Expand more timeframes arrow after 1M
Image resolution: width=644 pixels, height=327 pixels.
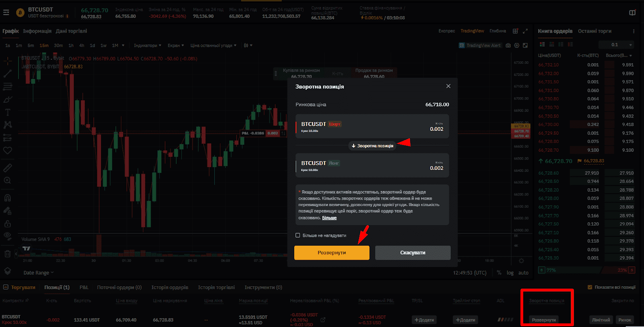click(123, 46)
